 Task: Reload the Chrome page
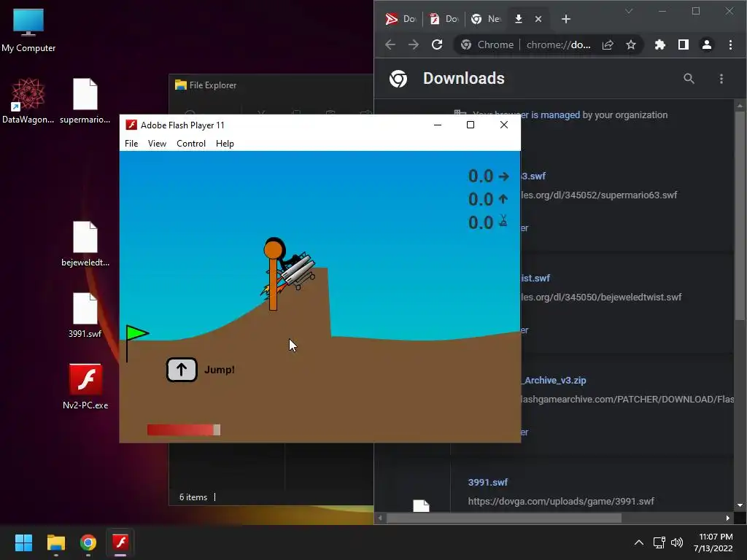pos(437,44)
